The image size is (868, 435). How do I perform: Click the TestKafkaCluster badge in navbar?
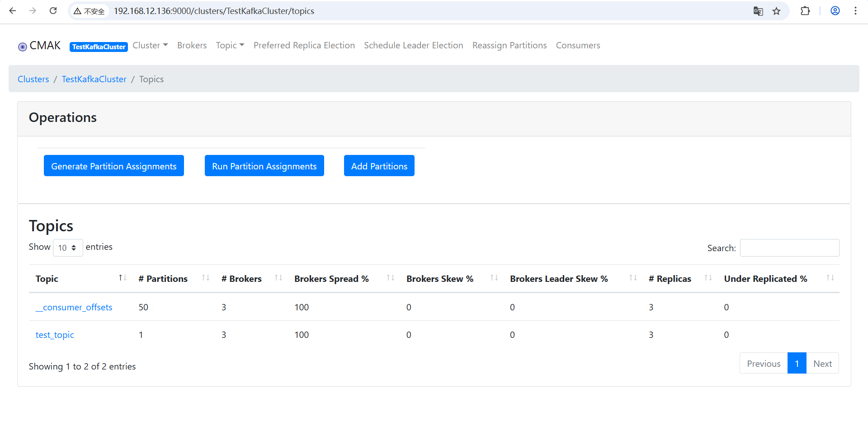coord(99,47)
